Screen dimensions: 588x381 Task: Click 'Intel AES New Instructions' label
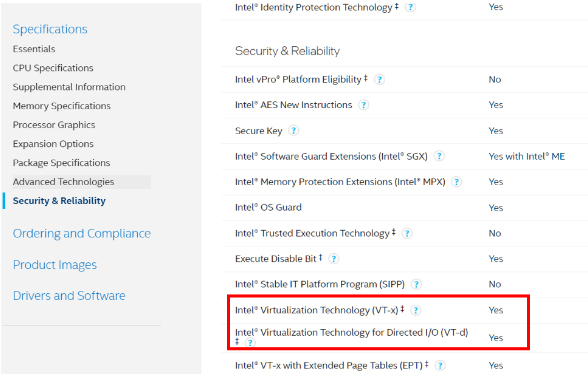tap(294, 105)
